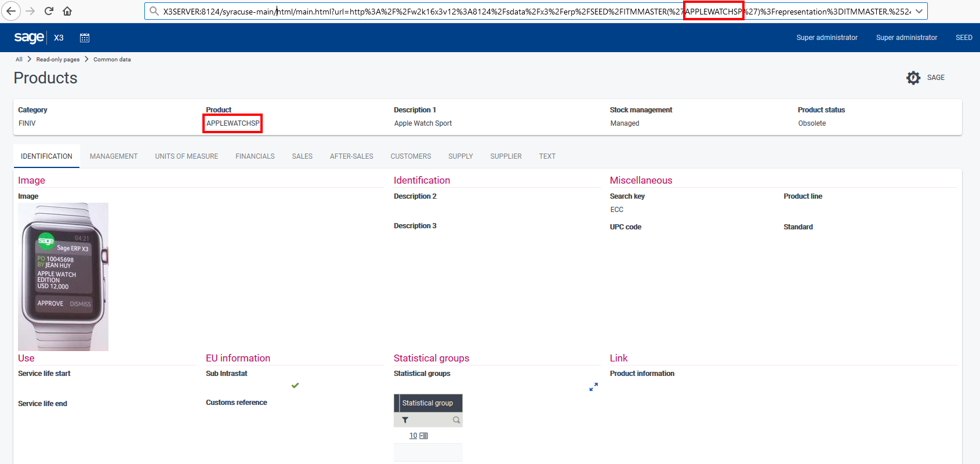Expand the address bar dropdown arrow
The height and width of the screenshot is (464, 980).
(919, 11)
